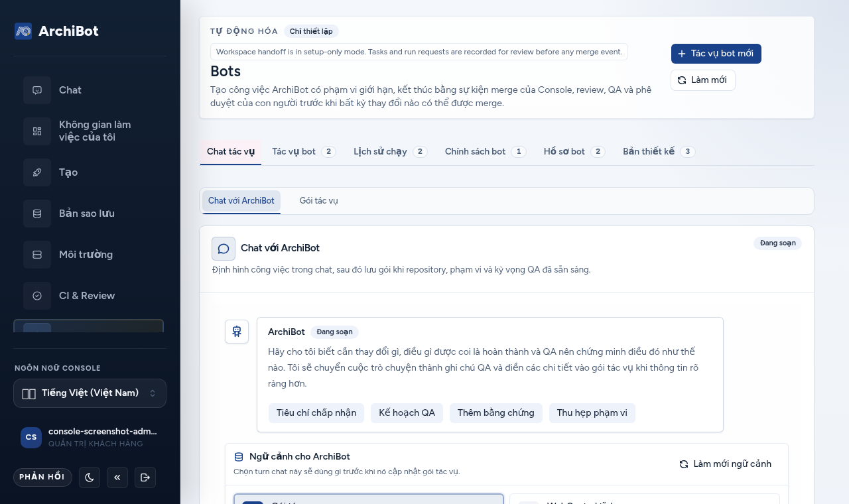Open the Tiếng Việt language dropdown

coord(90,393)
